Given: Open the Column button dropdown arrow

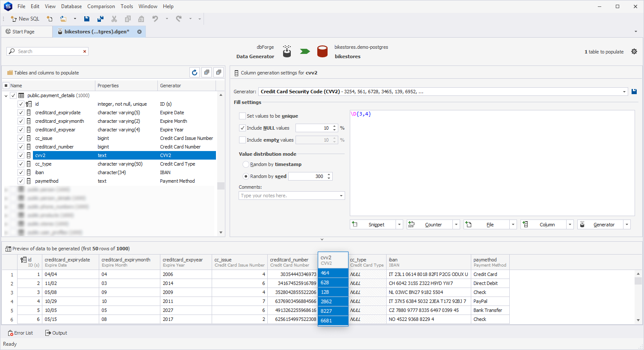Looking at the screenshot, I should [570, 224].
